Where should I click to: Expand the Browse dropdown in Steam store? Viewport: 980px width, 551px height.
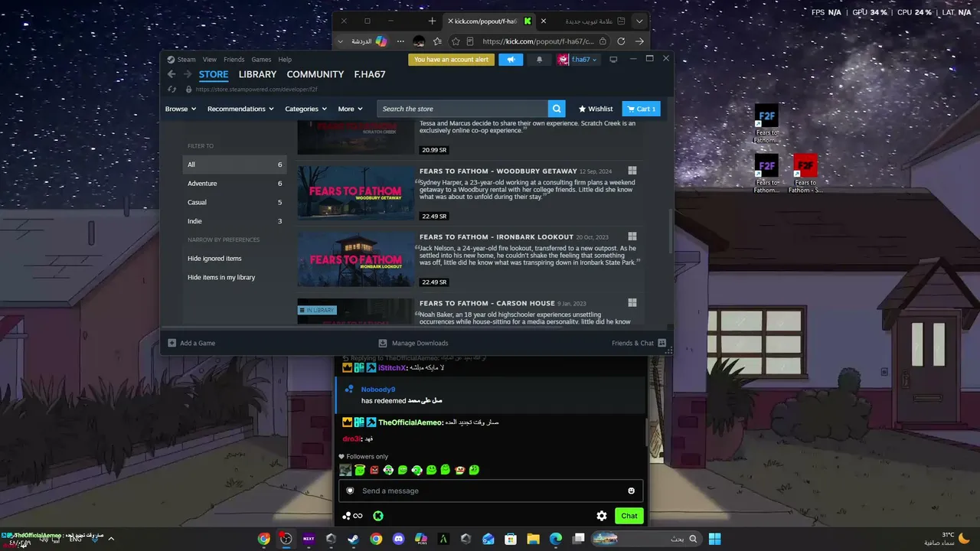coord(181,109)
